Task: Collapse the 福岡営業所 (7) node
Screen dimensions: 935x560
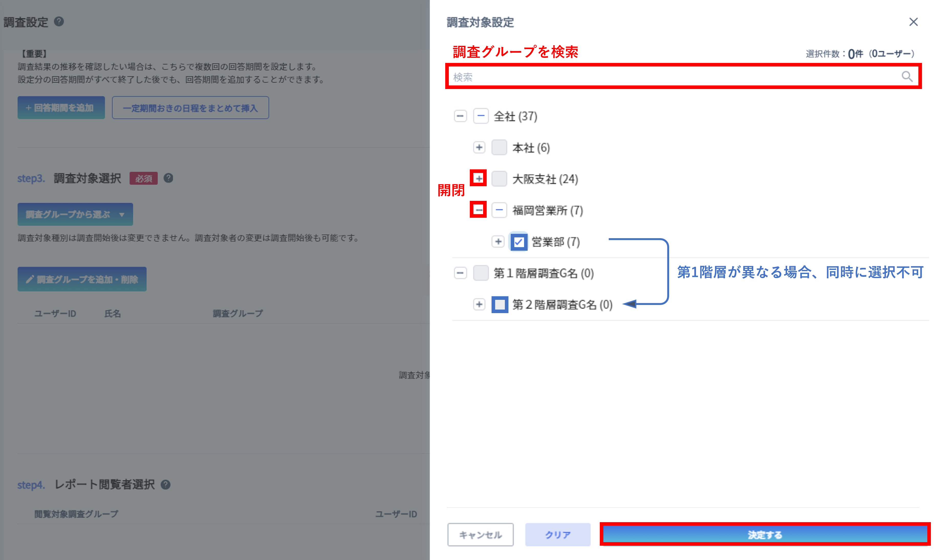Action: click(479, 210)
